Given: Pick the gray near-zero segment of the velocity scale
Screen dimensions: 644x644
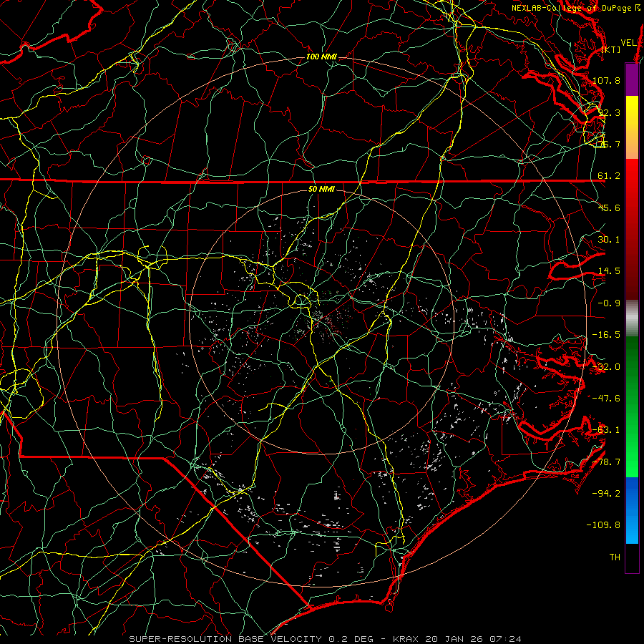Looking at the screenshot, I should tap(632, 318).
